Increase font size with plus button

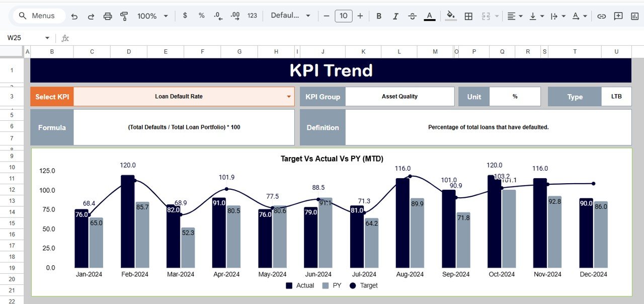pyautogui.click(x=360, y=16)
